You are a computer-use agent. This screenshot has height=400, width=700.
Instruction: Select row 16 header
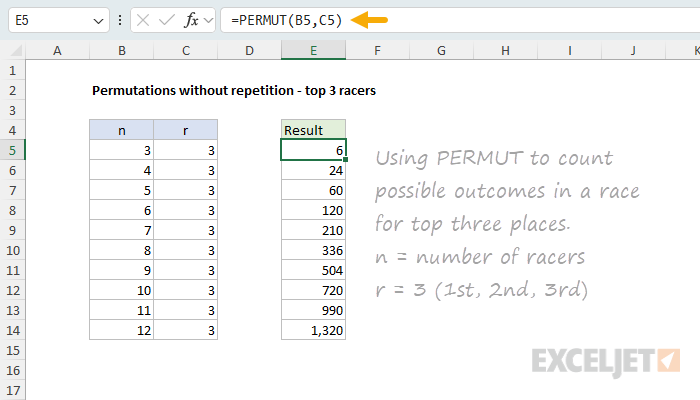pyautogui.click(x=12, y=371)
